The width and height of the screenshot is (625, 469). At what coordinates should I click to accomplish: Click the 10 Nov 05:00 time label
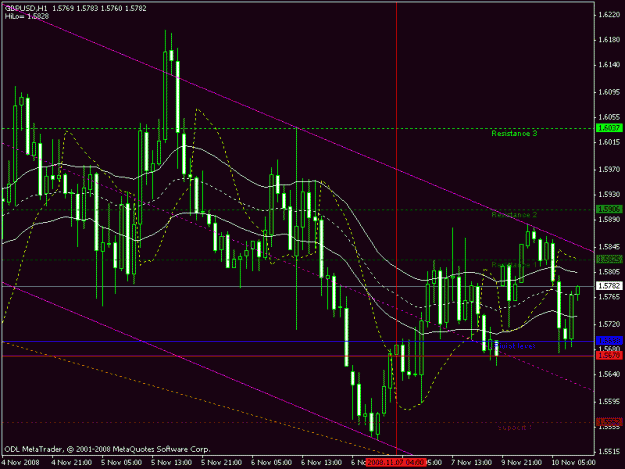[x=574, y=462]
